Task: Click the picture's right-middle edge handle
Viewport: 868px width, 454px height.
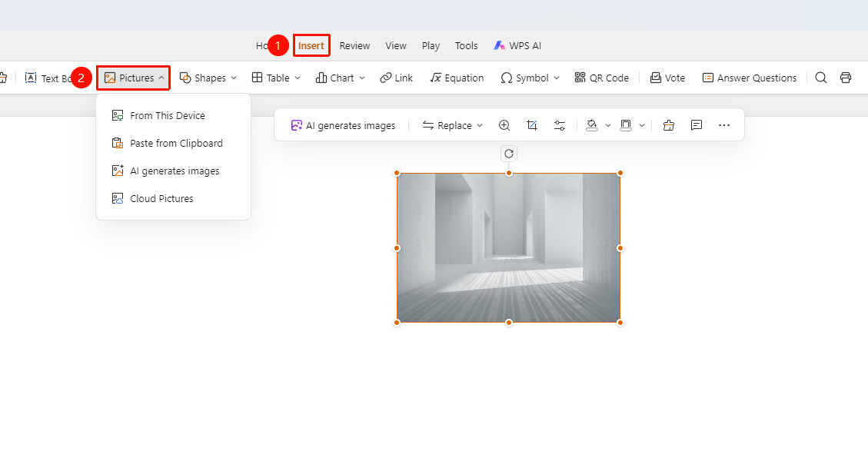Action: click(x=620, y=247)
